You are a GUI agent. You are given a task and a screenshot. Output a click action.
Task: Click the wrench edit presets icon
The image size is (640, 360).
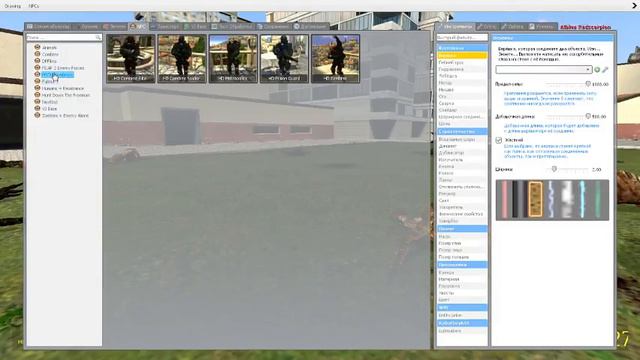605,70
